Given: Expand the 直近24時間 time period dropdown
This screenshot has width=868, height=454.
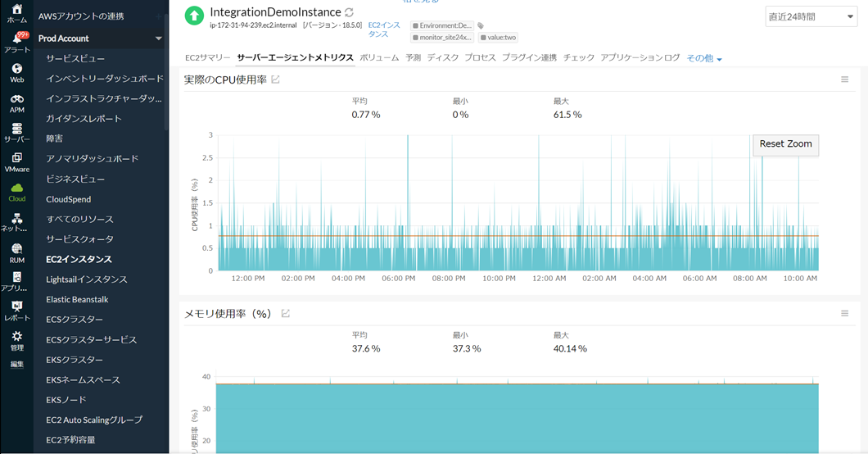Looking at the screenshot, I should point(810,16).
